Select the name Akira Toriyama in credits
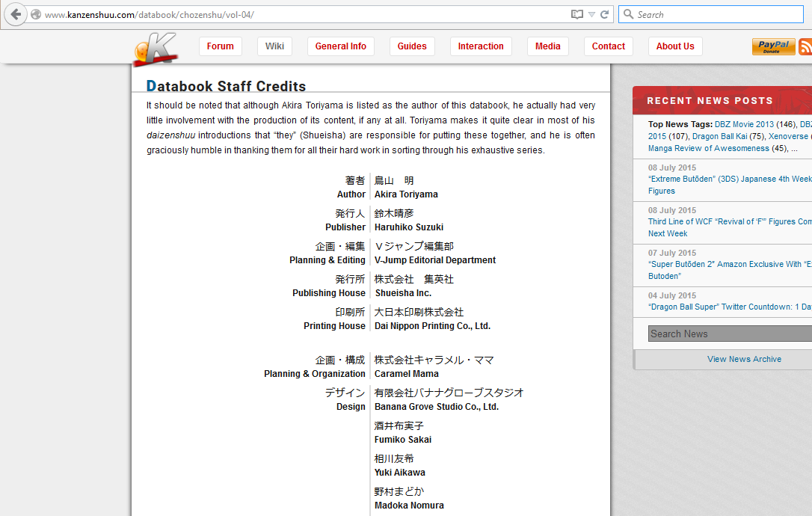This screenshot has width=812, height=516. coord(406,194)
